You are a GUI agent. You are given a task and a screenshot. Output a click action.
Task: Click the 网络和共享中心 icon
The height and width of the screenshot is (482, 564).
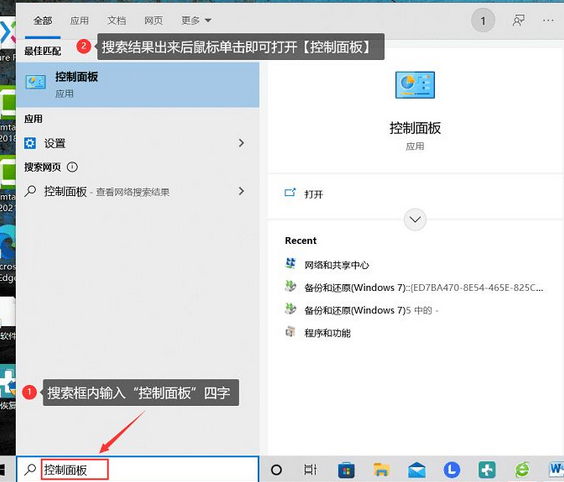click(x=290, y=264)
